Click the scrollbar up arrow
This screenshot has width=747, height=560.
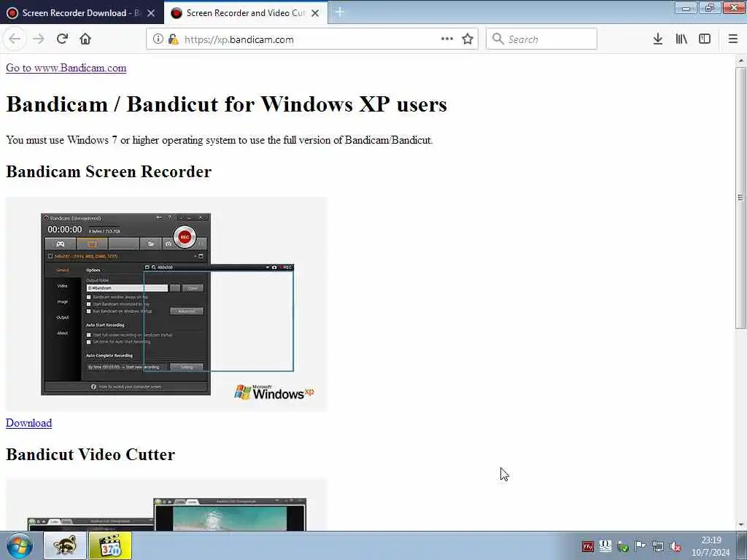click(741, 61)
